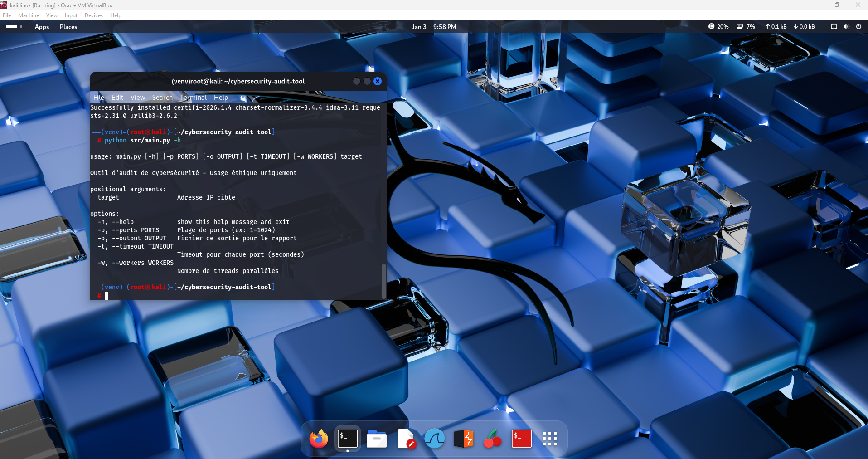Open the Files manager from the dock
The image size is (868, 459).
[376, 438]
